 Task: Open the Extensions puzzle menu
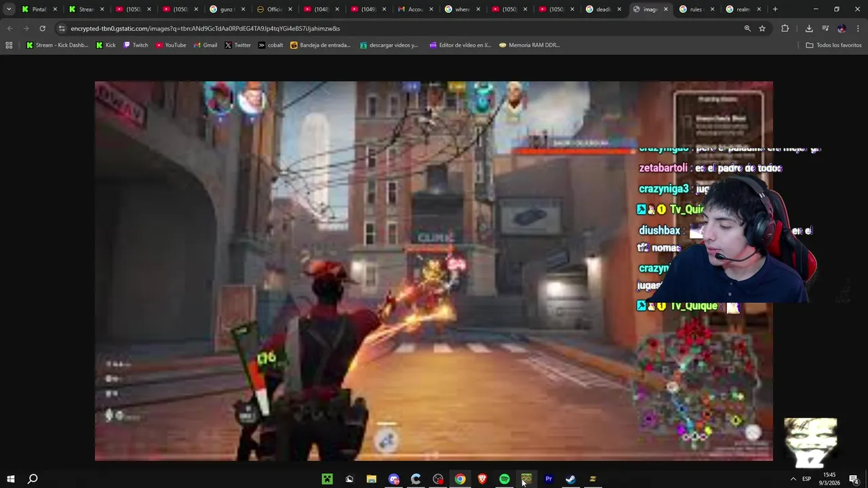[785, 28]
